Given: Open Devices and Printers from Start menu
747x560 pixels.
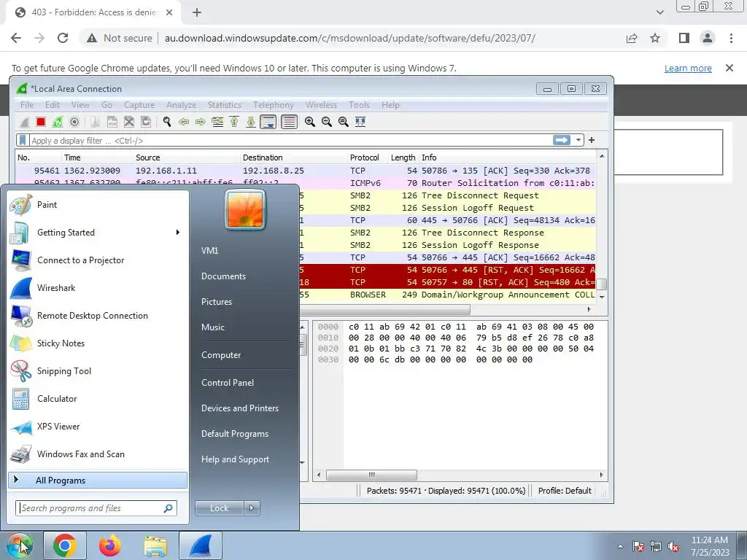Looking at the screenshot, I should pyautogui.click(x=239, y=408).
